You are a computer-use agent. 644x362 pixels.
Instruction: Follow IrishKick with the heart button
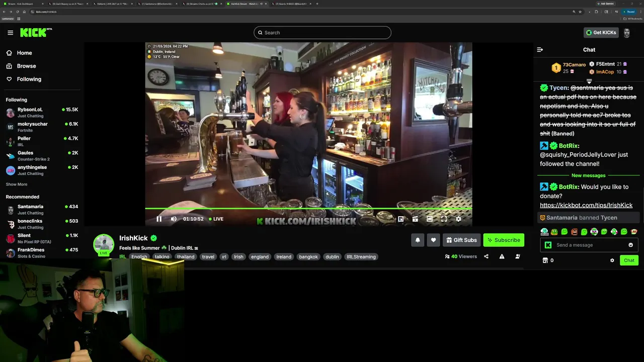[434, 240]
